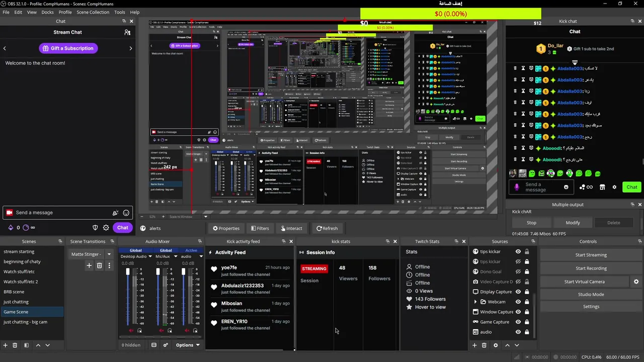Enable Studio Mode
Screen dimensions: 644x362
[591, 294]
